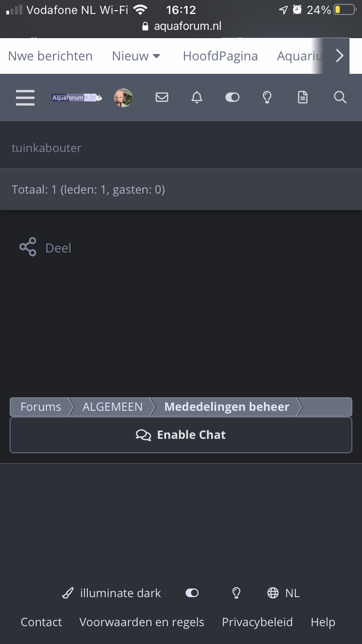Click the footer lightbulb icon

(236, 593)
